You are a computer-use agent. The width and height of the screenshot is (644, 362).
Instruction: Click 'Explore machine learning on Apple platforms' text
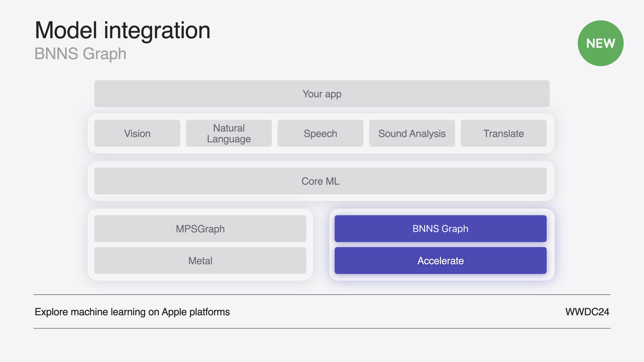coord(132,312)
